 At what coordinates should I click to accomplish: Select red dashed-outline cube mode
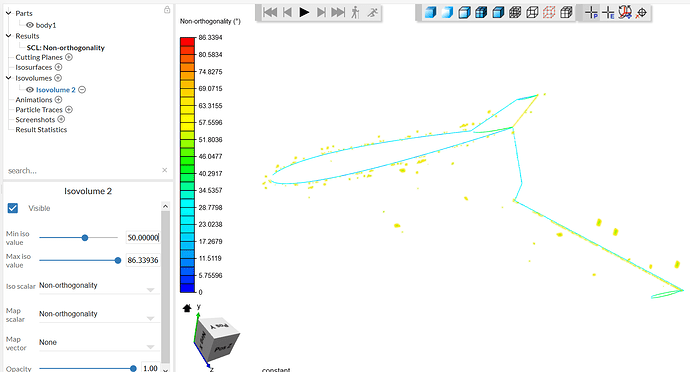point(549,12)
